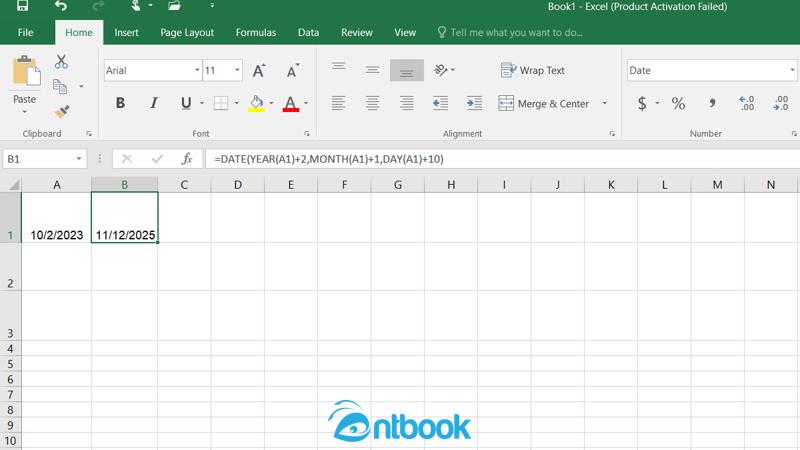Open the Arial font name dropdown
Viewport: 800px width, 450px height.
click(197, 70)
